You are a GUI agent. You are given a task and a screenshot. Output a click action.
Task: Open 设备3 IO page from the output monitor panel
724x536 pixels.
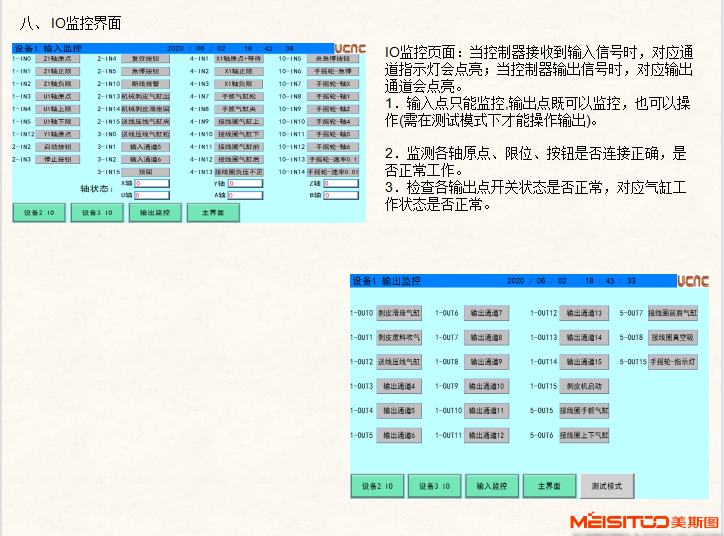point(434,486)
